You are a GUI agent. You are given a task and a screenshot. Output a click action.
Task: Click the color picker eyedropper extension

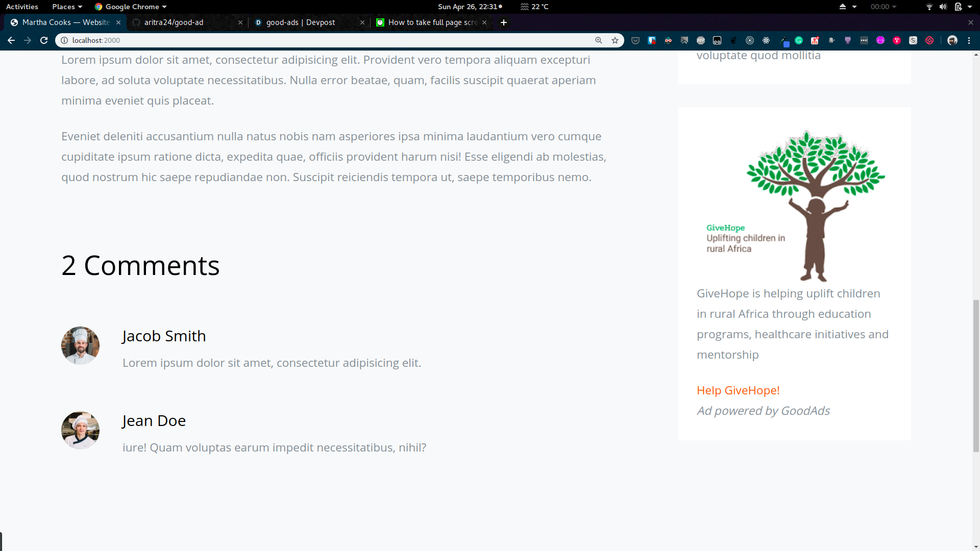pyautogui.click(x=783, y=40)
